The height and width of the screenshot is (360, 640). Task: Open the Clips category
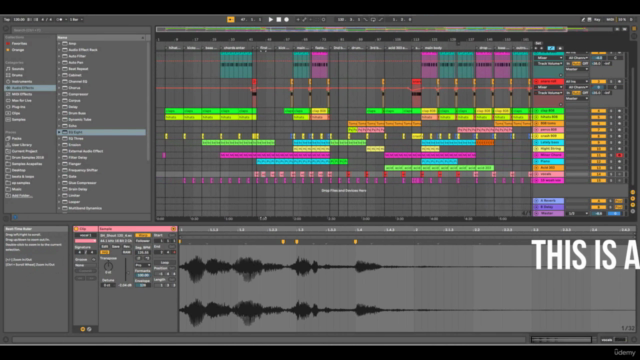(16, 113)
